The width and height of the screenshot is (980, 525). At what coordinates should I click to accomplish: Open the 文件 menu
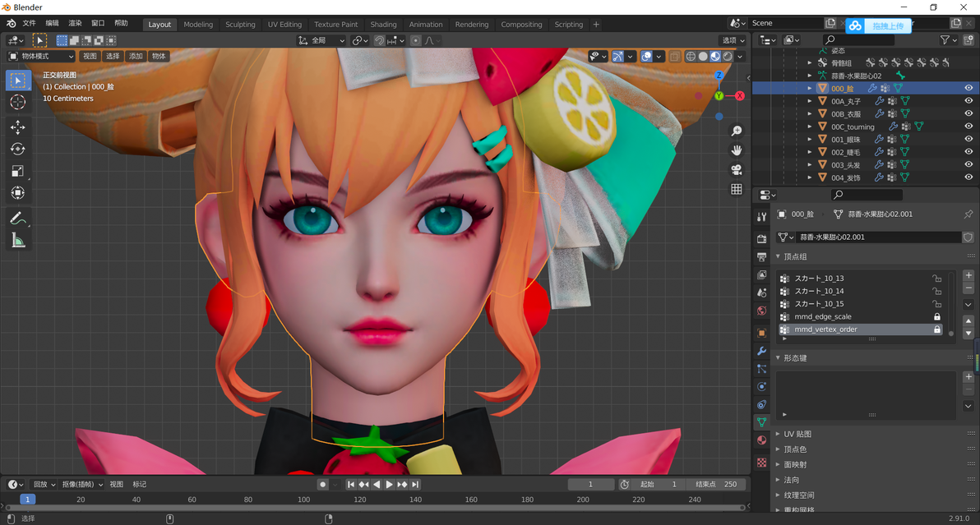click(30, 23)
